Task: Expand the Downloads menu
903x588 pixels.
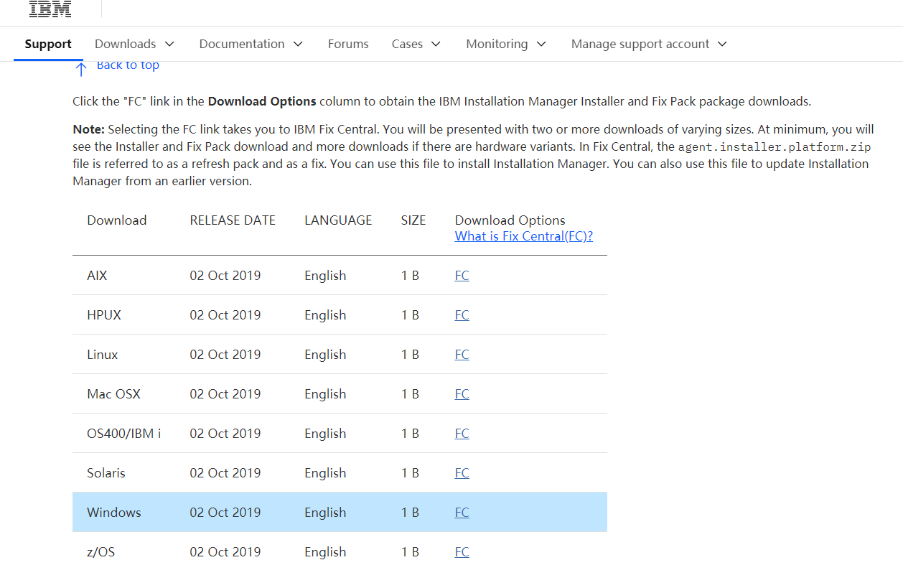Action: coord(135,44)
